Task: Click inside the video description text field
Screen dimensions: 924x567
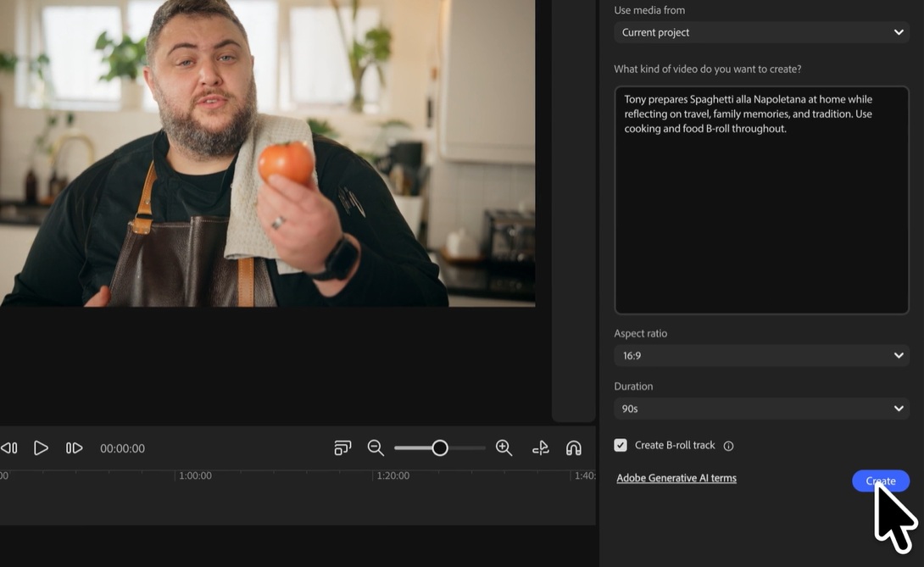Action: [x=760, y=199]
